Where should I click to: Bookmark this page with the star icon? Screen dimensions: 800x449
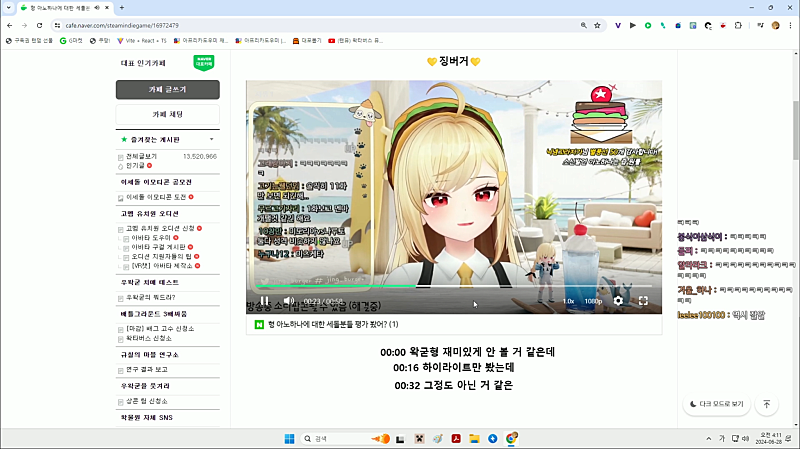(597, 25)
